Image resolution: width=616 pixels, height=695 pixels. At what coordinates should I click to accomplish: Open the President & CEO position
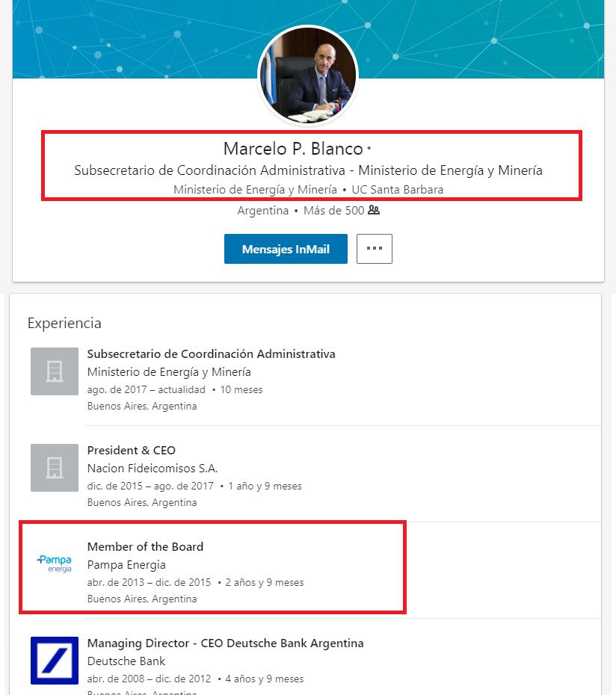(x=132, y=451)
